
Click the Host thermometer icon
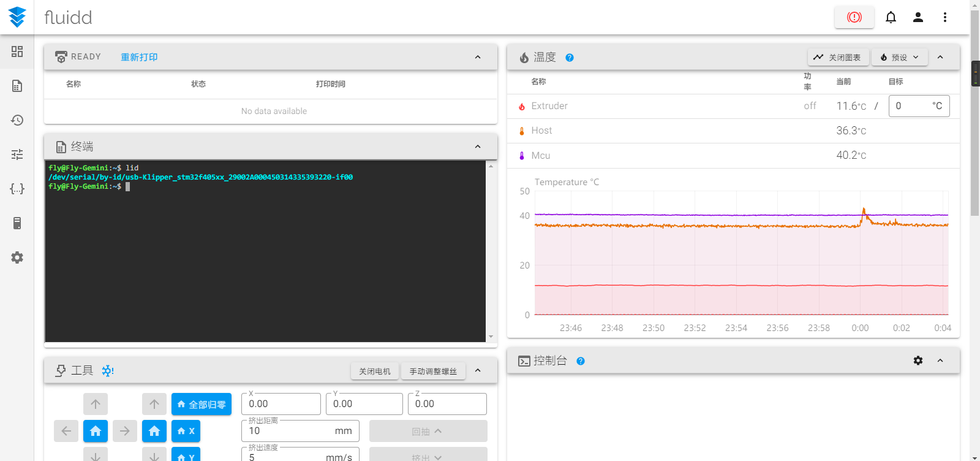point(522,131)
